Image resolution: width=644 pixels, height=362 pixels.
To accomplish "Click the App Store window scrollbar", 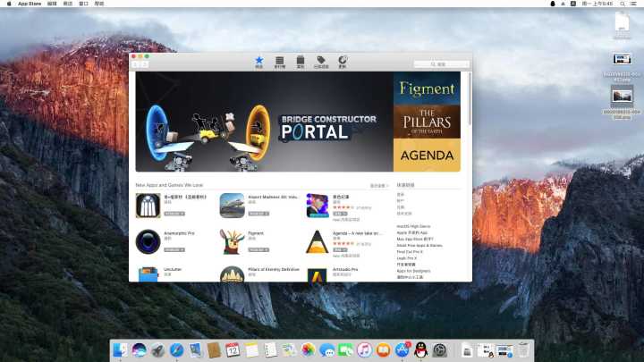I will tap(470, 99).
